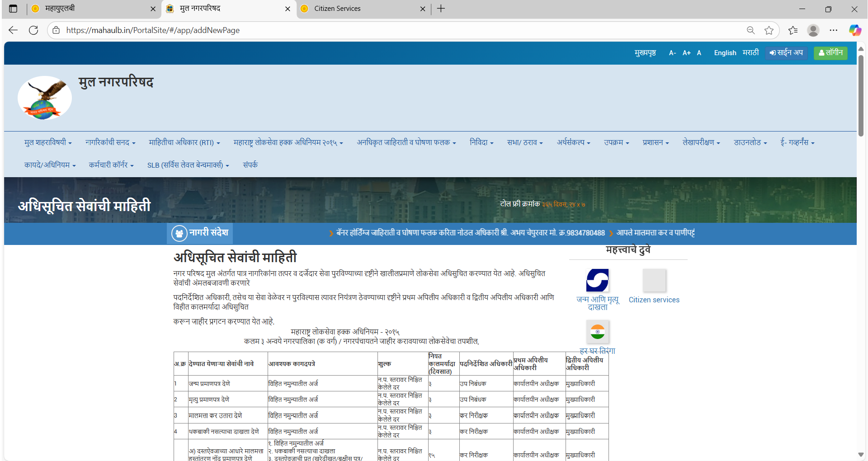Open Copilot icon in browser toolbar
This screenshot has height=461, width=868.
pos(854,30)
